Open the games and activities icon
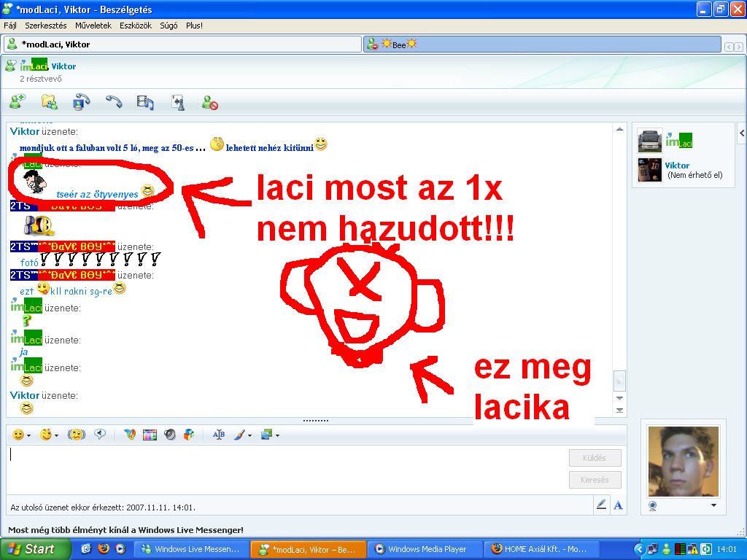 [177, 102]
